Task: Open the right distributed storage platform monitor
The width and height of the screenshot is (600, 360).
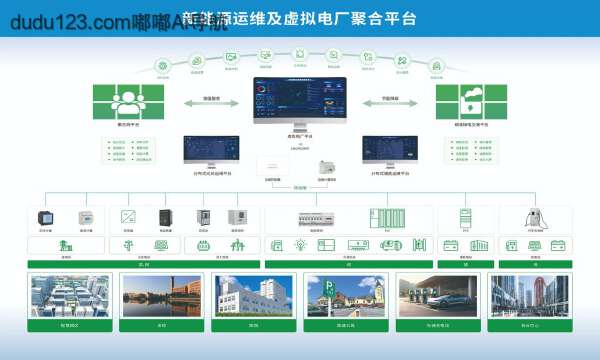Action: (x=390, y=151)
